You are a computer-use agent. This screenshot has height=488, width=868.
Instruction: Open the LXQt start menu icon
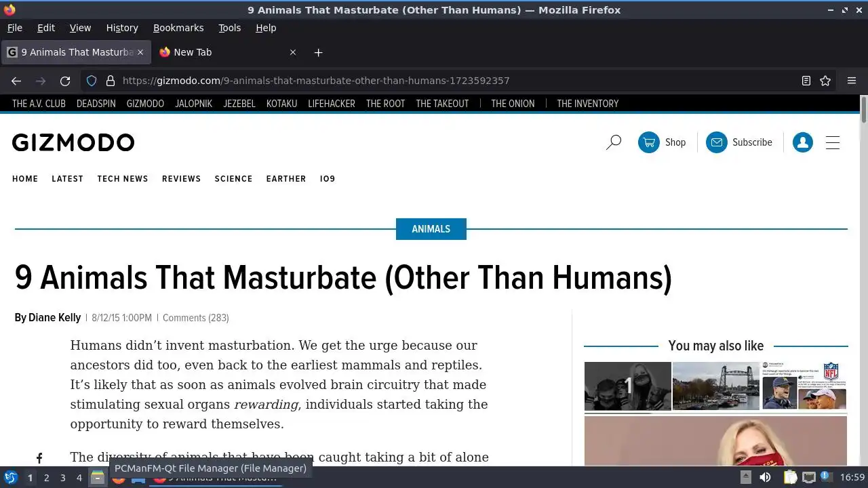click(x=10, y=478)
